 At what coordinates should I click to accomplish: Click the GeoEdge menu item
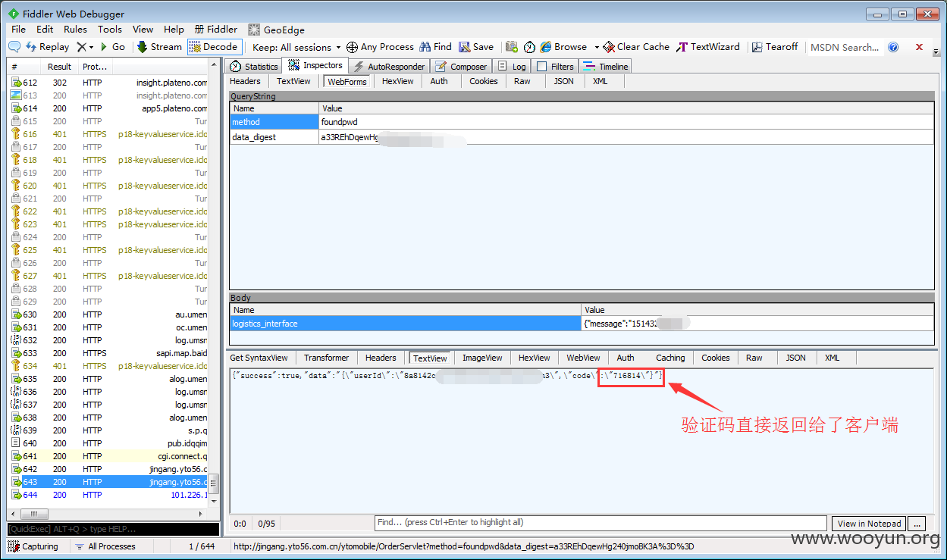coord(277,30)
